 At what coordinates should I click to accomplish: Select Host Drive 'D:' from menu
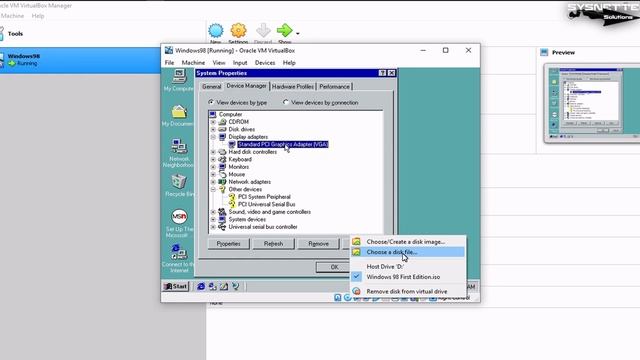[x=408, y=267]
